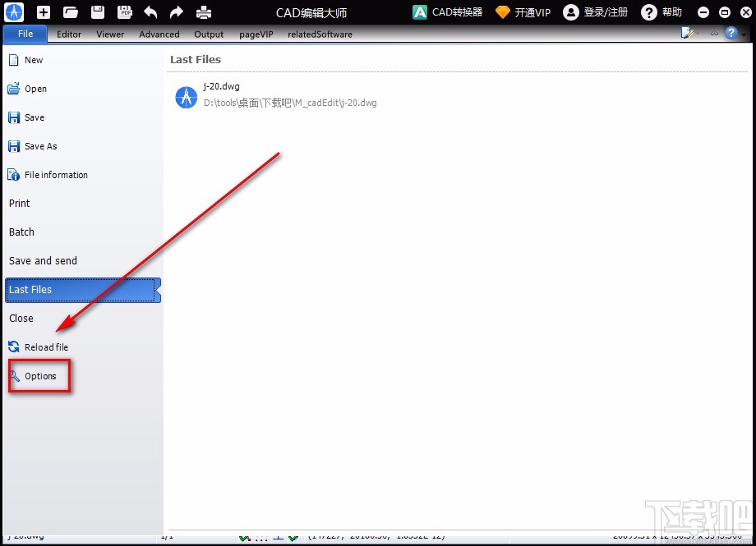Click the floppy disk save icon

pos(98,12)
